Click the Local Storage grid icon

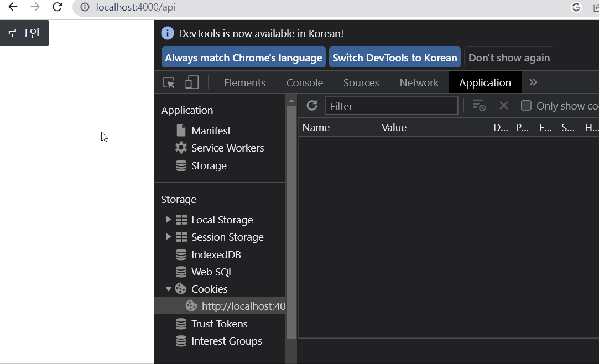click(x=181, y=220)
